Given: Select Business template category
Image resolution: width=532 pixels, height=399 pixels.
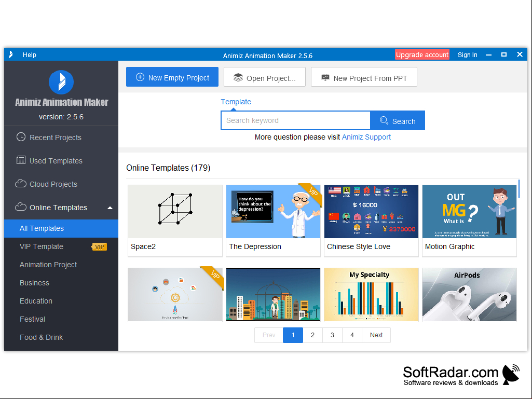Looking at the screenshot, I should (x=61, y=283).
